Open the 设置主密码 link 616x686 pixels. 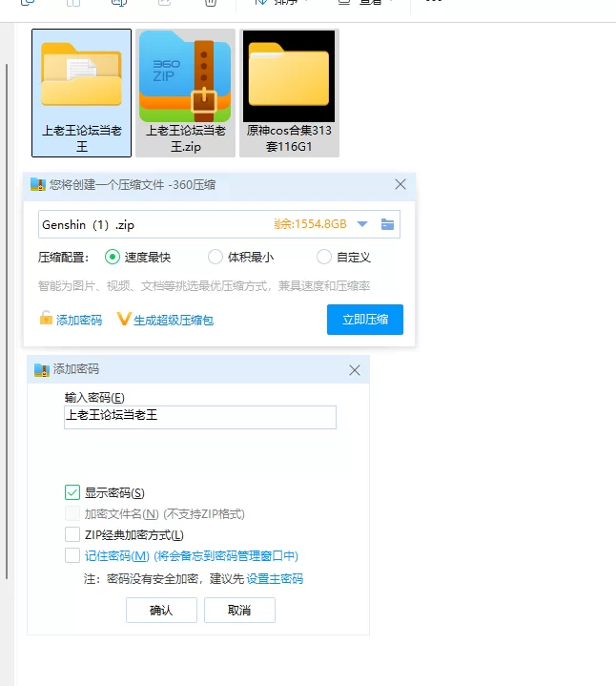pyautogui.click(x=275, y=579)
